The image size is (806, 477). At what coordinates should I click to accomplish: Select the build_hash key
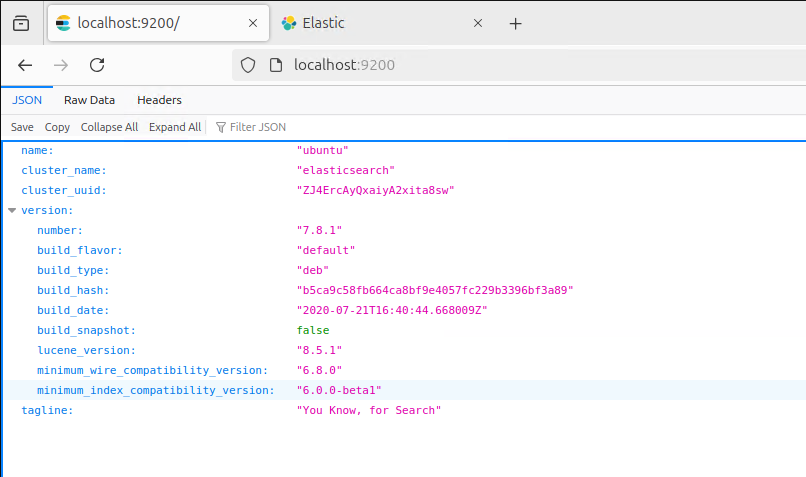pos(73,291)
